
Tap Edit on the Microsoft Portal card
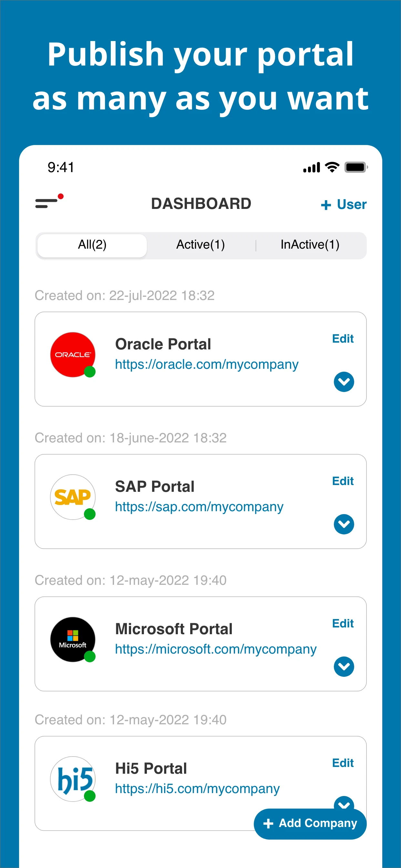click(x=343, y=624)
